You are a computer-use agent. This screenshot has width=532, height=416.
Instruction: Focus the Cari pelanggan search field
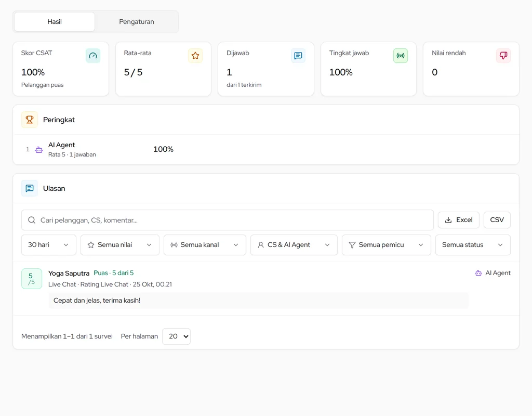[x=228, y=220]
